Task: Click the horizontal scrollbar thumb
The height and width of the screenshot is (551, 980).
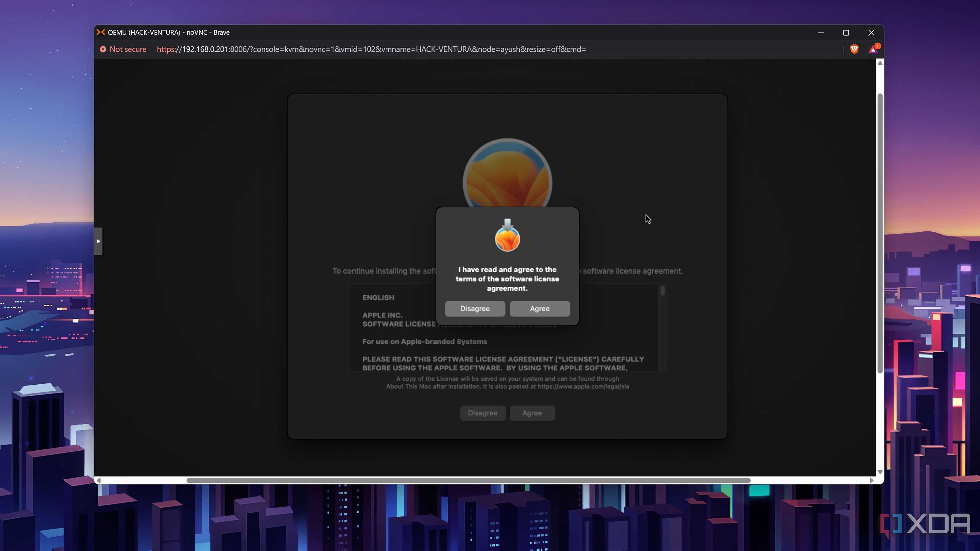Action: (468, 480)
